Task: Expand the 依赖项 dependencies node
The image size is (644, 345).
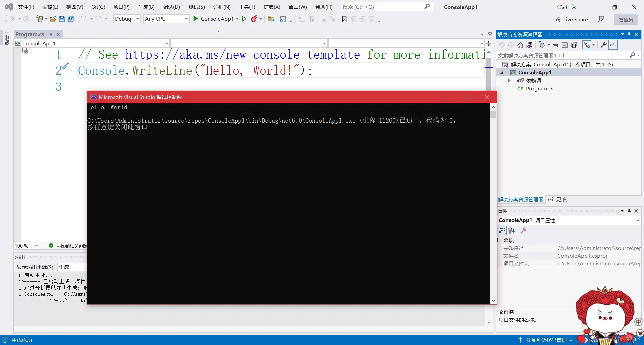Action: (509, 80)
